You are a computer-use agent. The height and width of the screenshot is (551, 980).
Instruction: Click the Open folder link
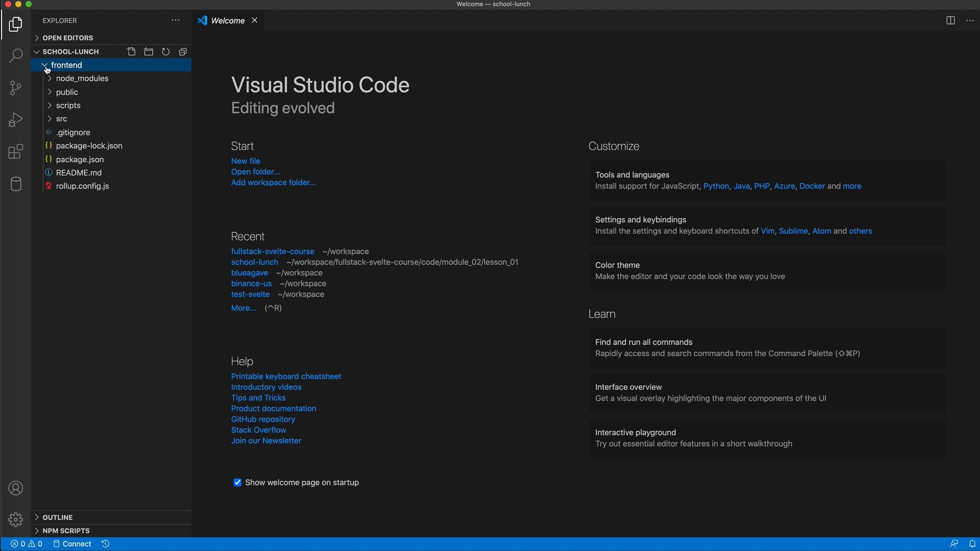pyautogui.click(x=255, y=171)
